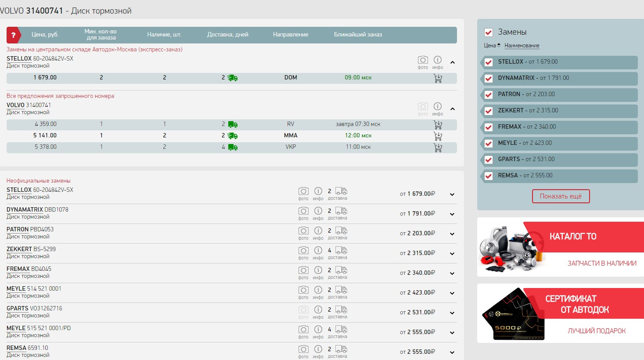Screen dimensions: 644x360
Task: View photo of MEYLE 514 521 0001
Action: [x=303, y=290]
